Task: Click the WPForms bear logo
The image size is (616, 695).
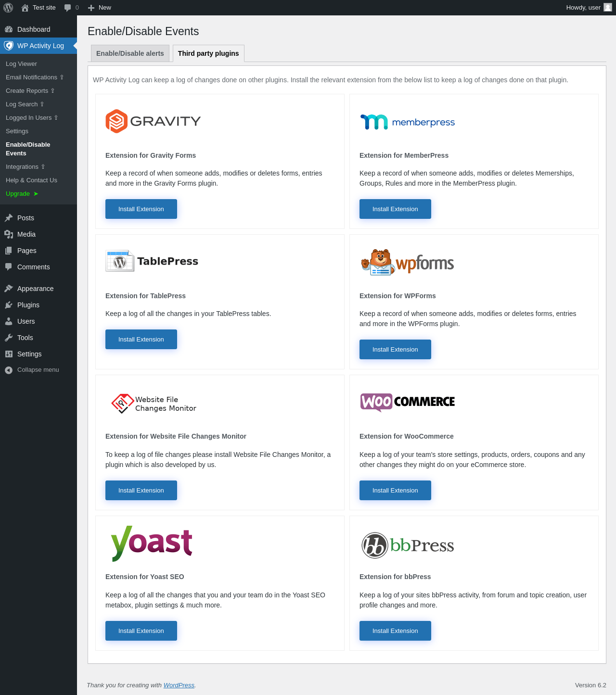Action: [x=408, y=262]
